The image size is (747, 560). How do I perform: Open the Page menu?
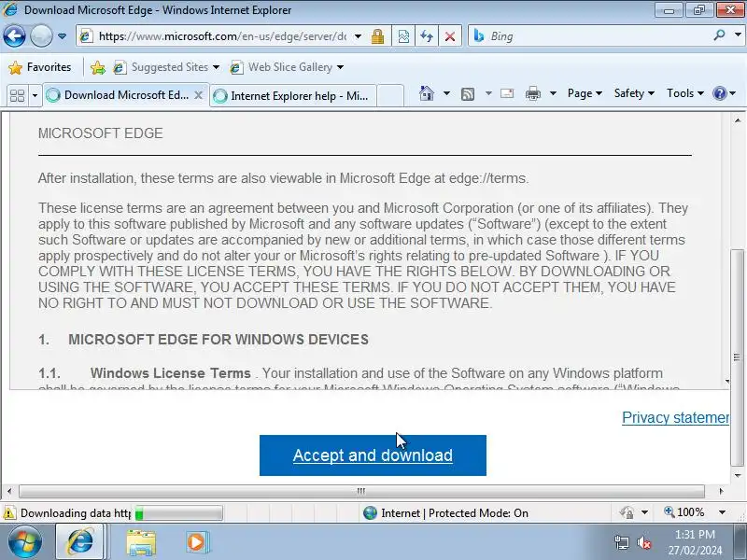[x=585, y=93]
